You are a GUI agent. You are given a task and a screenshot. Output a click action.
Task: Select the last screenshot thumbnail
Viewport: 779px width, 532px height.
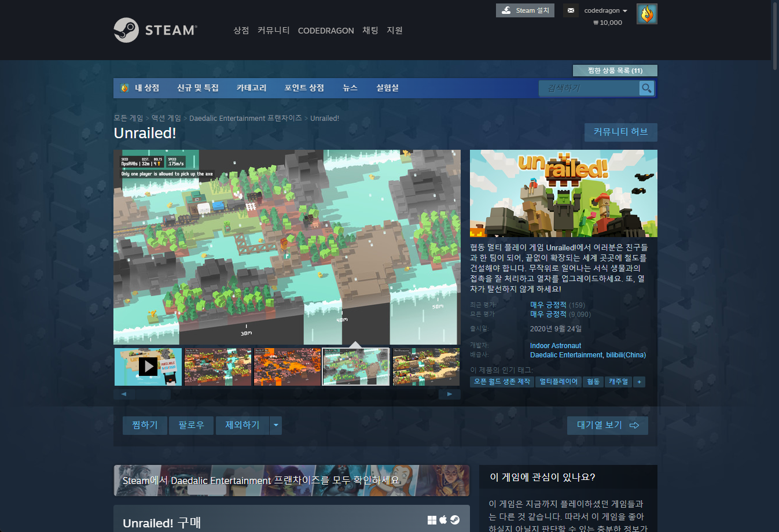pyautogui.click(x=427, y=367)
